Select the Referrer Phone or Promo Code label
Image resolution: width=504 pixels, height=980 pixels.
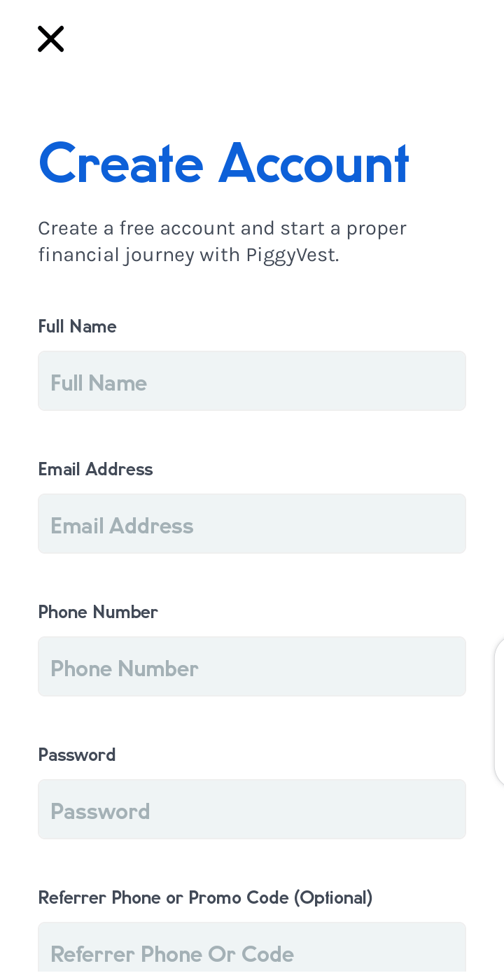click(x=205, y=897)
